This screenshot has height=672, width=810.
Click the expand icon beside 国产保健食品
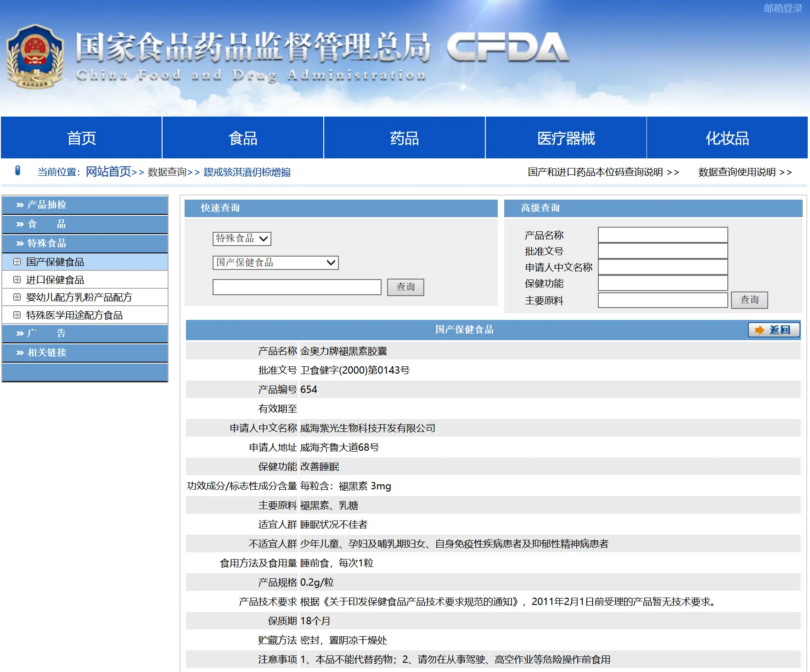click(17, 262)
